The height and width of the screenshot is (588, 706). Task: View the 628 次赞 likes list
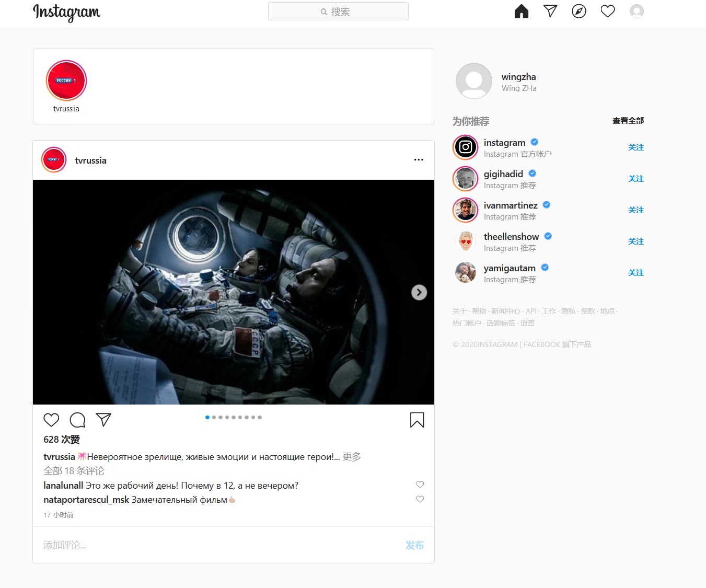pyautogui.click(x=62, y=440)
